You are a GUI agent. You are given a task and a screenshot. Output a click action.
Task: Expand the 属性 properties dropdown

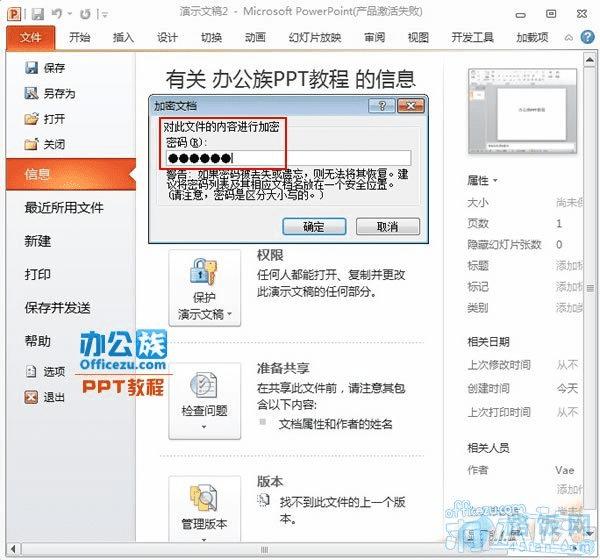(x=482, y=180)
